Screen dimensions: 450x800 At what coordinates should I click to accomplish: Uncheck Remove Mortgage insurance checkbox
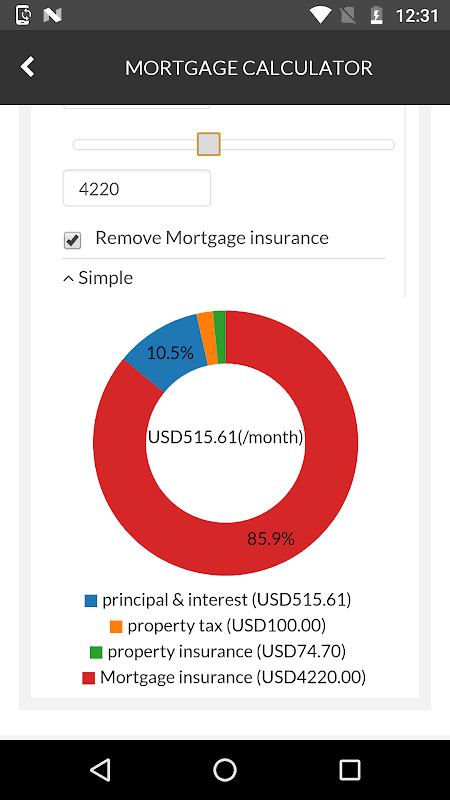click(x=72, y=240)
